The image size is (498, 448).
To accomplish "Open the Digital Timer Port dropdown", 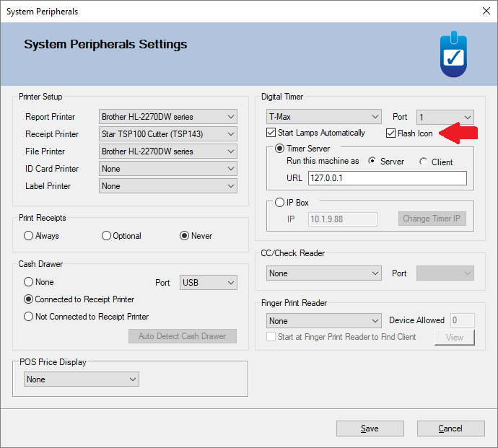I will [445, 117].
